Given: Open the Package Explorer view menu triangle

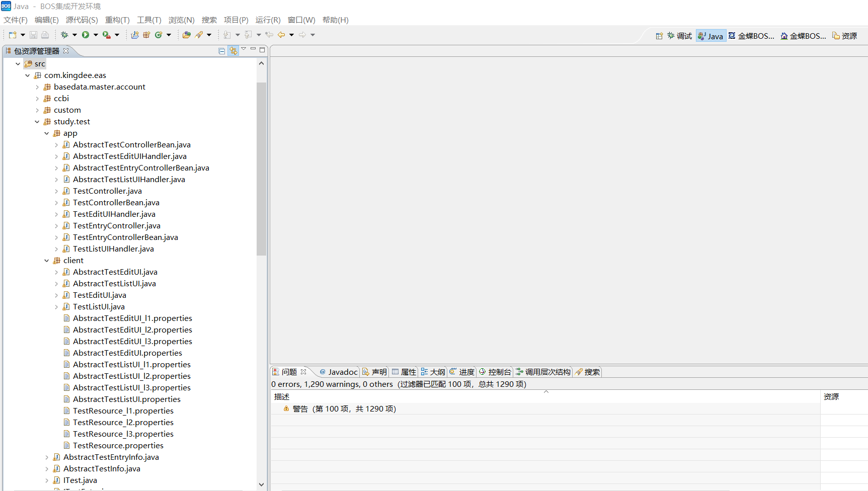Looking at the screenshot, I should coord(244,49).
